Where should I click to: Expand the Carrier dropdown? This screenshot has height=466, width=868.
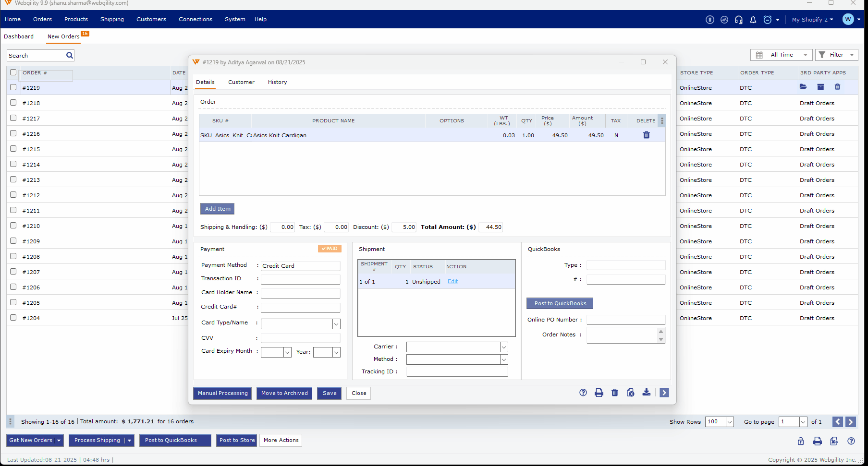click(503, 347)
